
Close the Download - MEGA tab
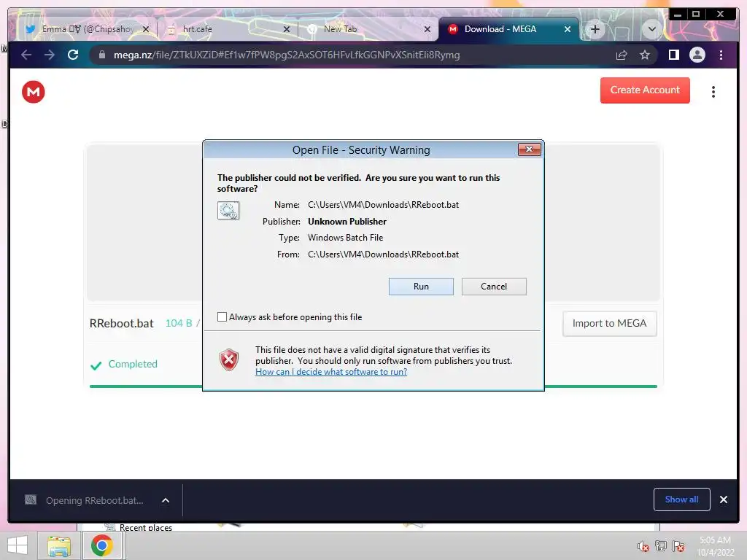coord(568,29)
